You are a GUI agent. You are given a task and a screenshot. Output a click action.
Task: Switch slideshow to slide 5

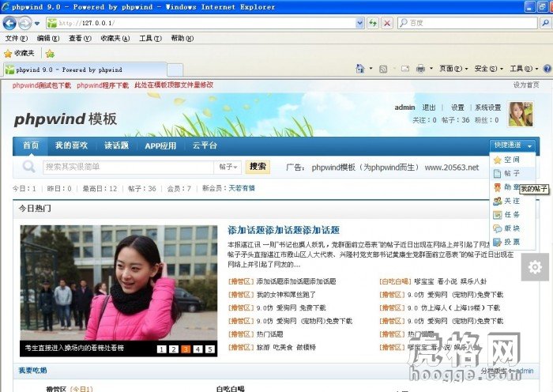click(210, 349)
